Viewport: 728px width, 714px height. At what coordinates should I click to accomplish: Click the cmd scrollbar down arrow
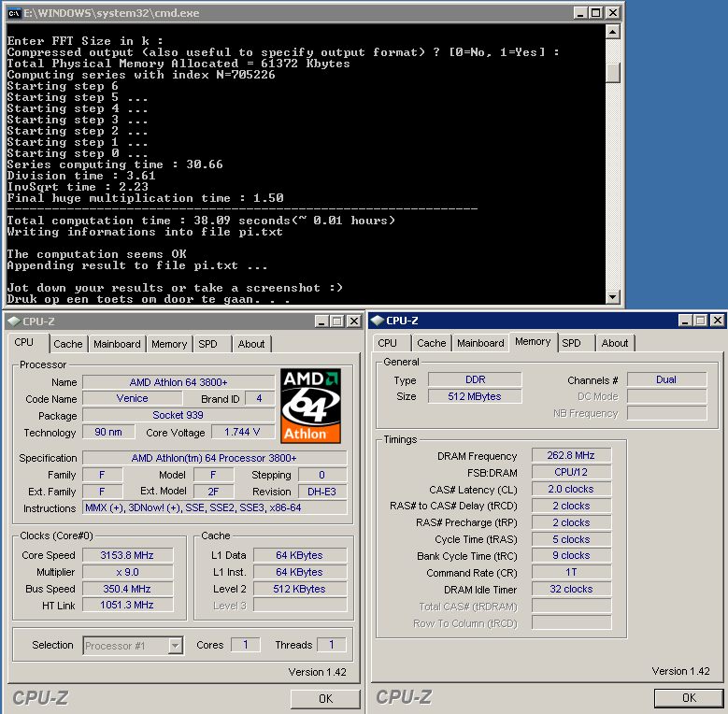(x=613, y=296)
